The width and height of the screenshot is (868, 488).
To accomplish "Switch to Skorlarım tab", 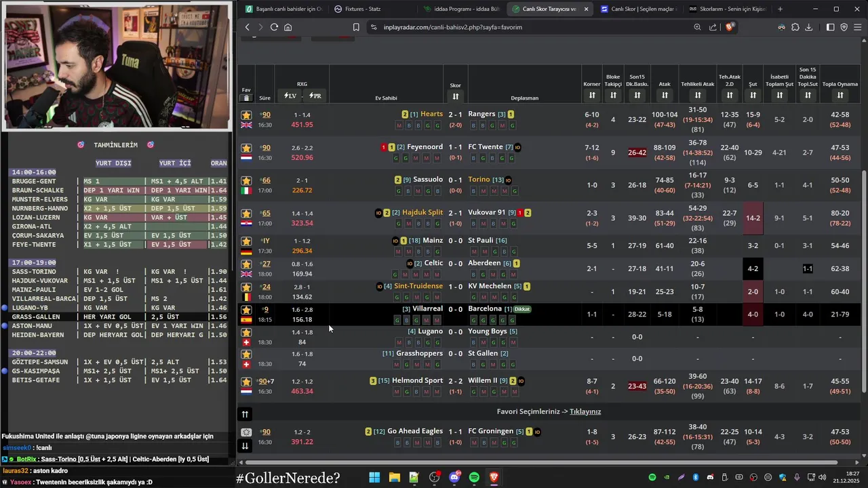I will click(x=727, y=9).
